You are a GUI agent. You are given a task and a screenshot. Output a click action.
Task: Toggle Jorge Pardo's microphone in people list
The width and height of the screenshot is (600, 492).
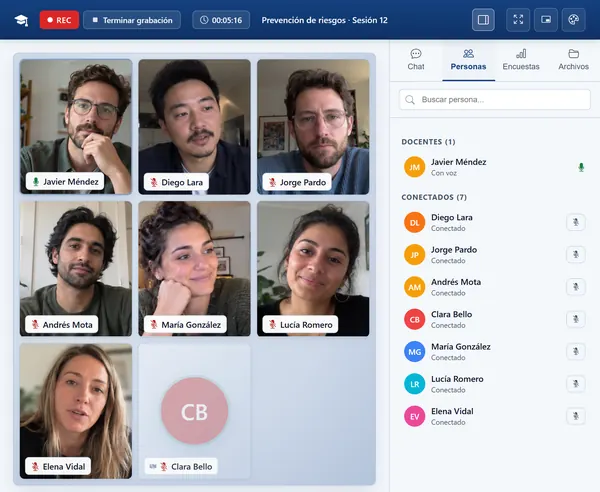pos(576,254)
